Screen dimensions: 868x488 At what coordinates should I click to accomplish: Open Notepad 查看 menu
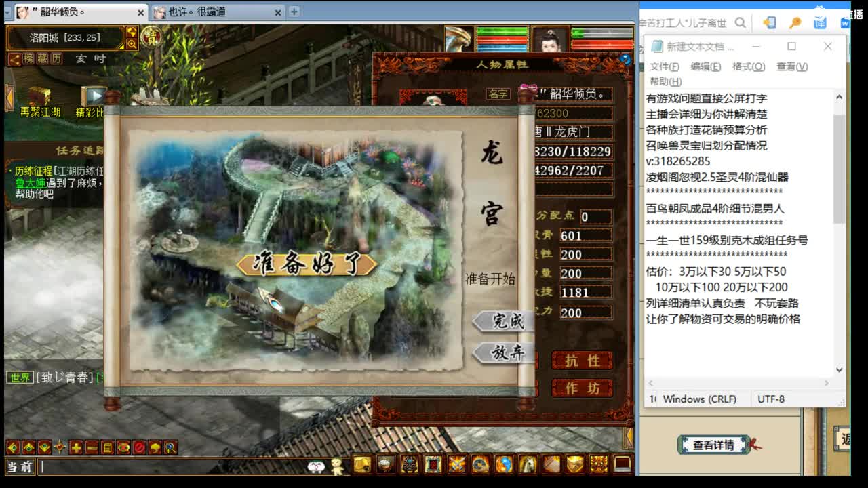pos(792,66)
